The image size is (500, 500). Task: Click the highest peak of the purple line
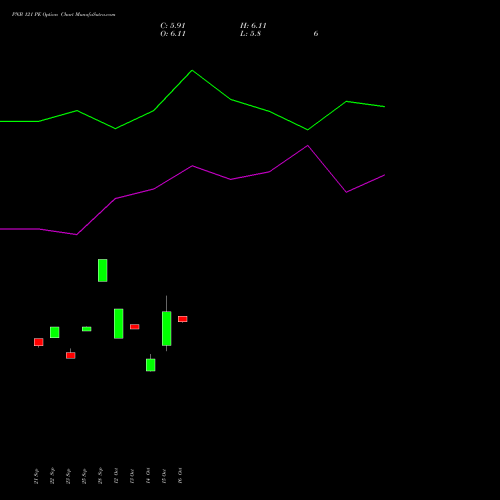(x=308, y=146)
